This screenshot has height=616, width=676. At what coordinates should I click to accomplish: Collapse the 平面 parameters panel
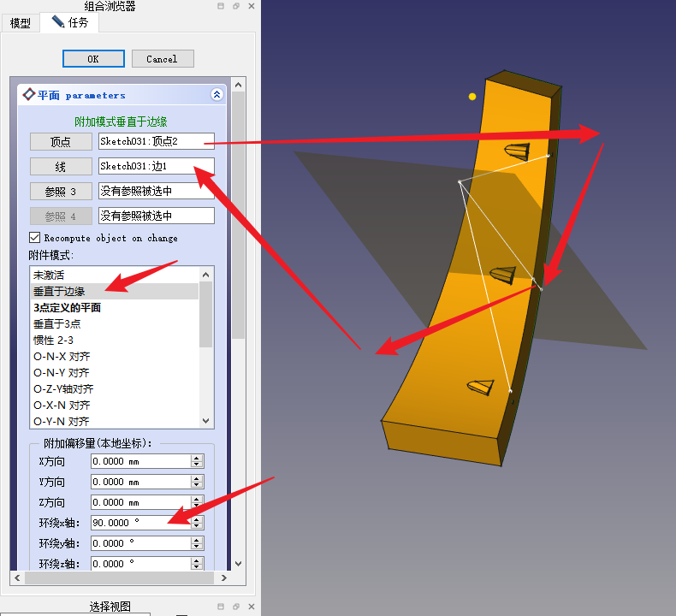(x=216, y=94)
